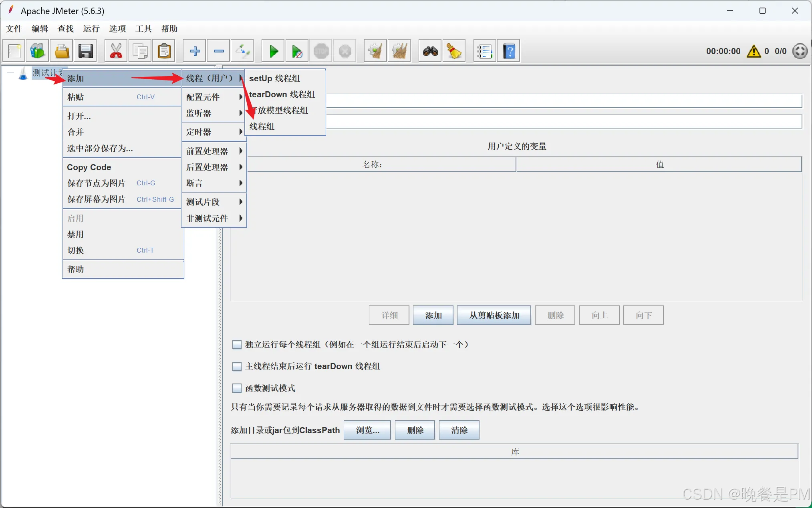The height and width of the screenshot is (508, 812).
Task: Expand the 配置元件 submenu
Action: [x=214, y=97]
